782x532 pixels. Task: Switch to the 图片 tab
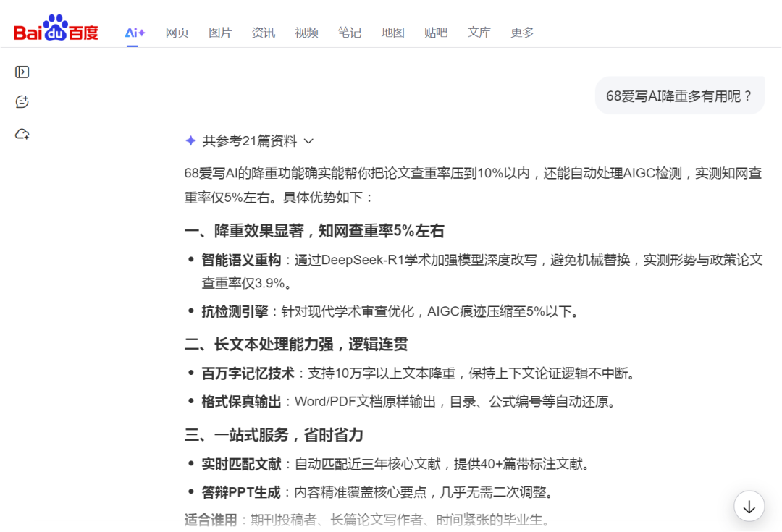pos(220,33)
